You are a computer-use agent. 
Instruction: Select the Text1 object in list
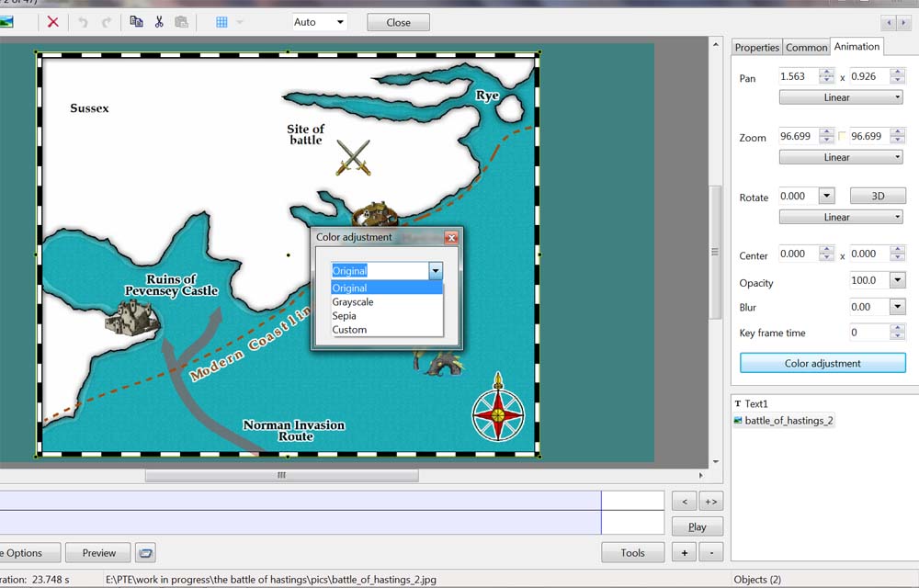coord(755,404)
